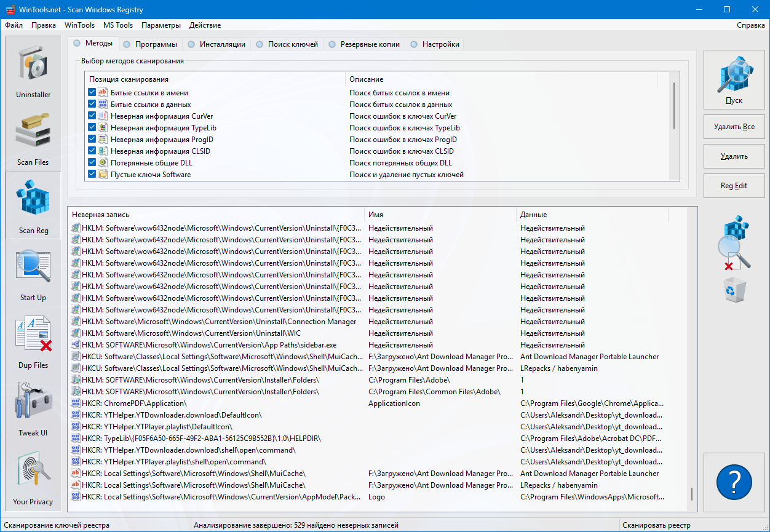Open the Tweak UI tool

pos(33,408)
